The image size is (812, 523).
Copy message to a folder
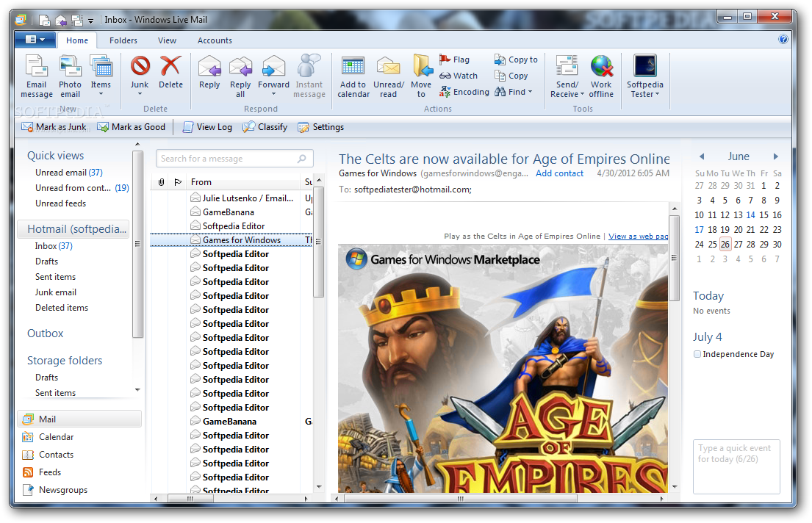[516, 59]
